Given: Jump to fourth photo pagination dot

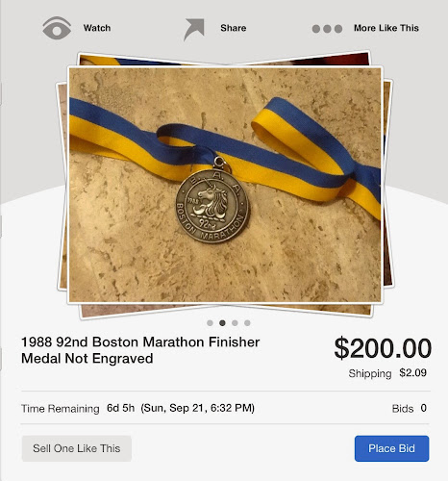Looking at the screenshot, I should pyautogui.click(x=247, y=323).
